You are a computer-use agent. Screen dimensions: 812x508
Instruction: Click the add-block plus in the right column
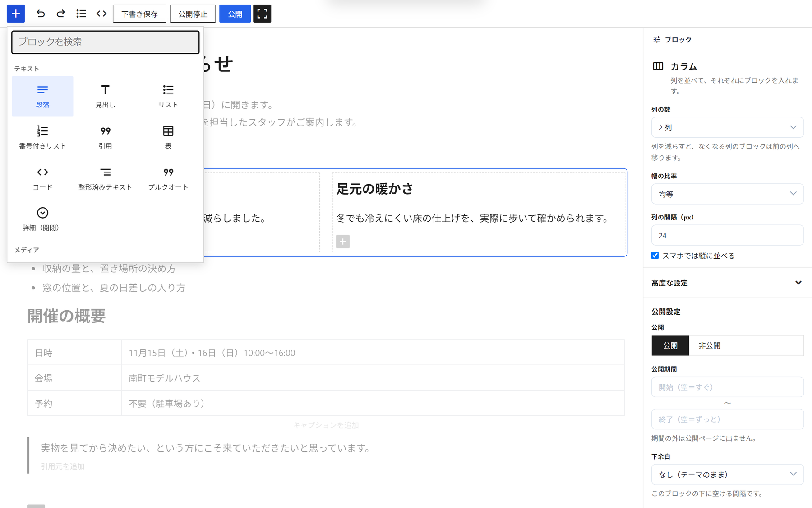[x=343, y=242]
